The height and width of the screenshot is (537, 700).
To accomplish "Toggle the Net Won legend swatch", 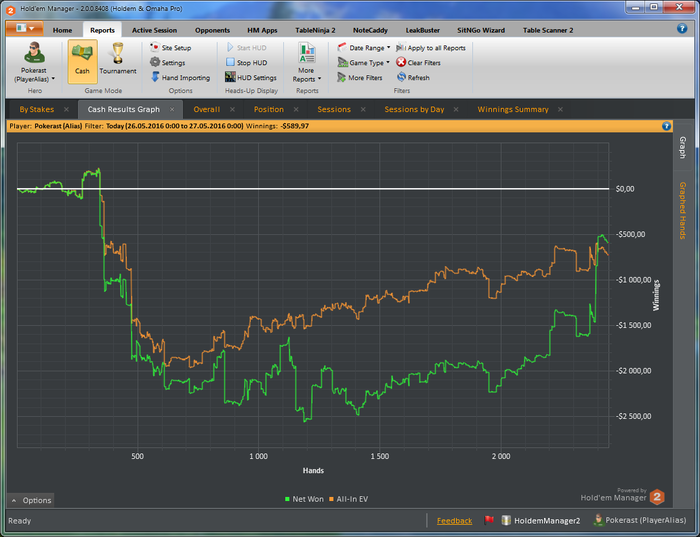I will [x=288, y=499].
